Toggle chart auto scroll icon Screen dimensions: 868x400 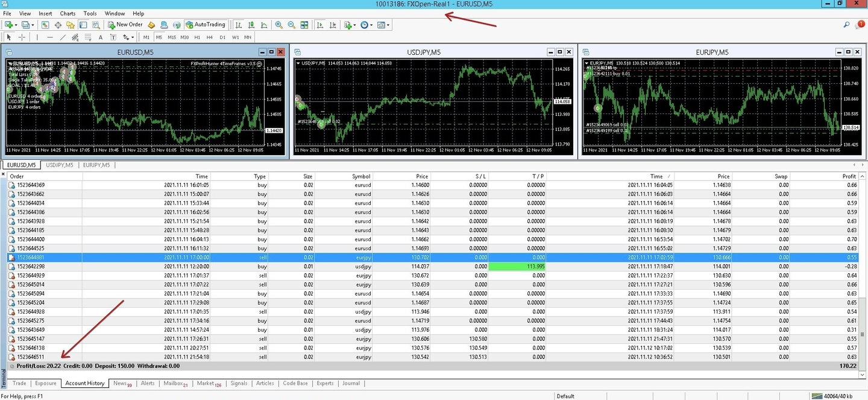point(319,25)
